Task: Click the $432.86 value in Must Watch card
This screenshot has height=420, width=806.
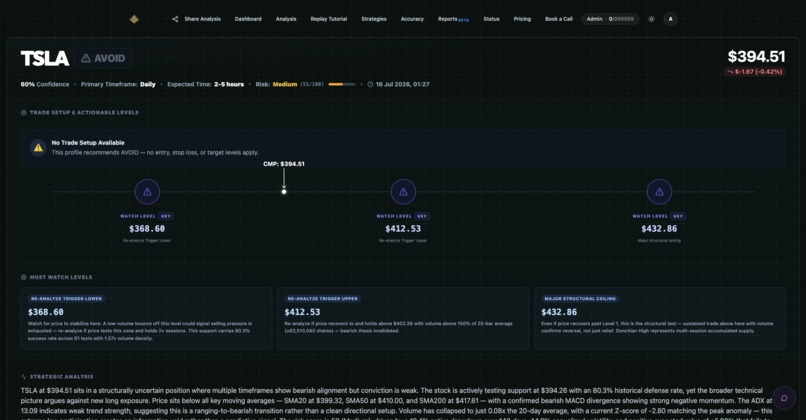Action: coord(559,312)
